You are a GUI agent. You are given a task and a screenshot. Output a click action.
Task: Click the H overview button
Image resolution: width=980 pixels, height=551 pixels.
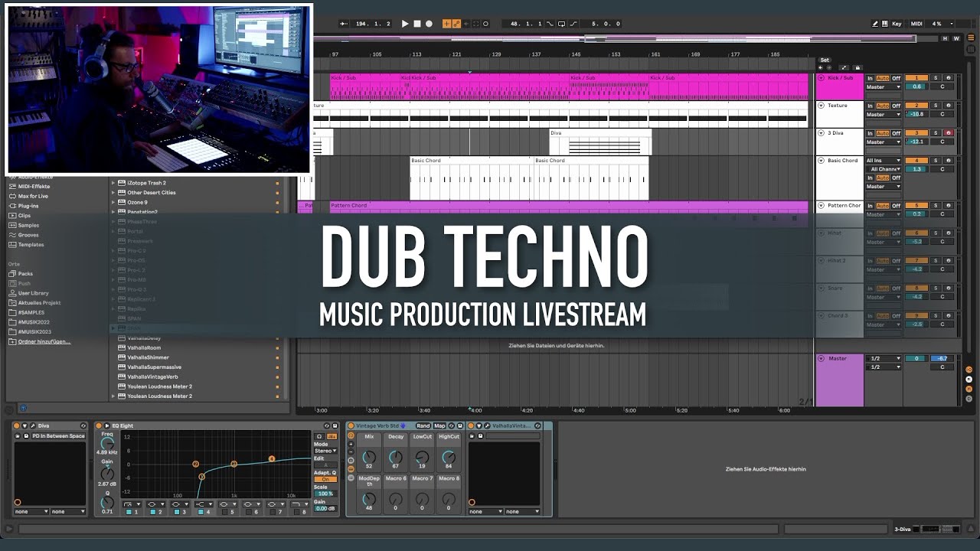(x=946, y=38)
